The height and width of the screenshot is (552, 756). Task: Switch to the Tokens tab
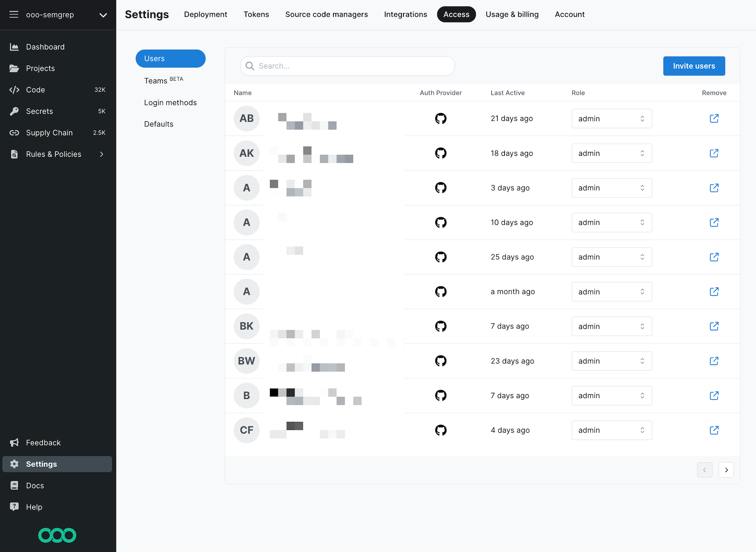[x=256, y=14]
